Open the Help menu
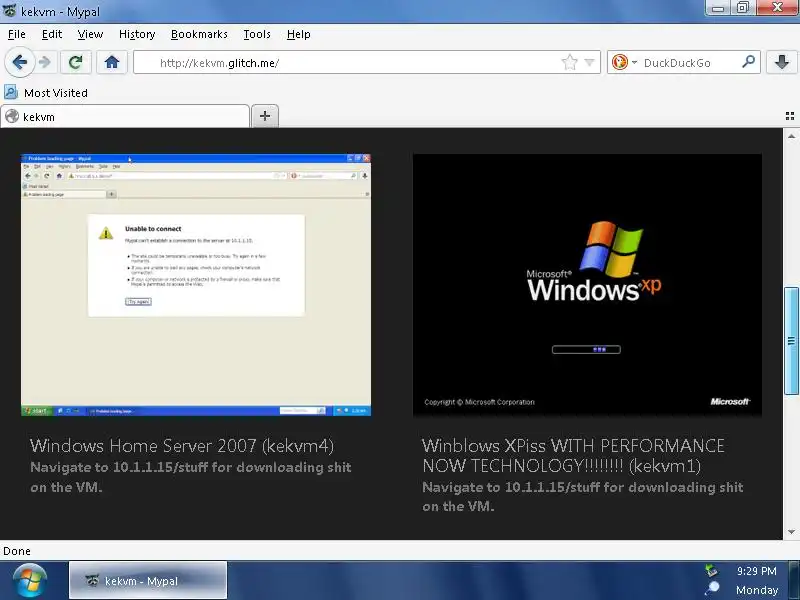This screenshot has width=800, height=600. point(298,34)
